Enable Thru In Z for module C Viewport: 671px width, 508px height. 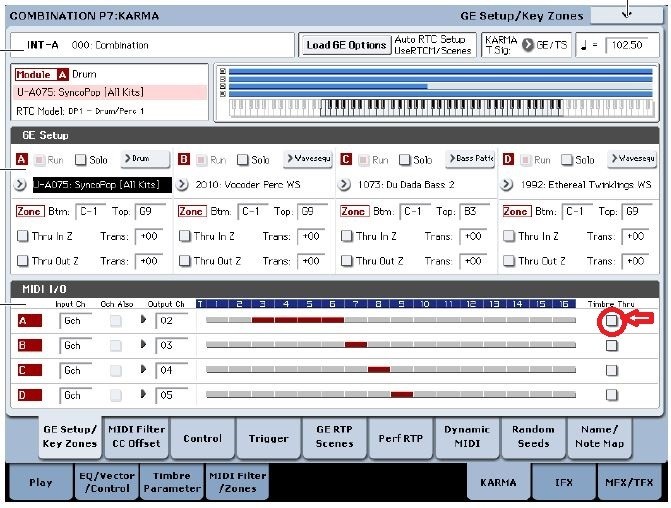pyautogui.click(x=347, y=236)
